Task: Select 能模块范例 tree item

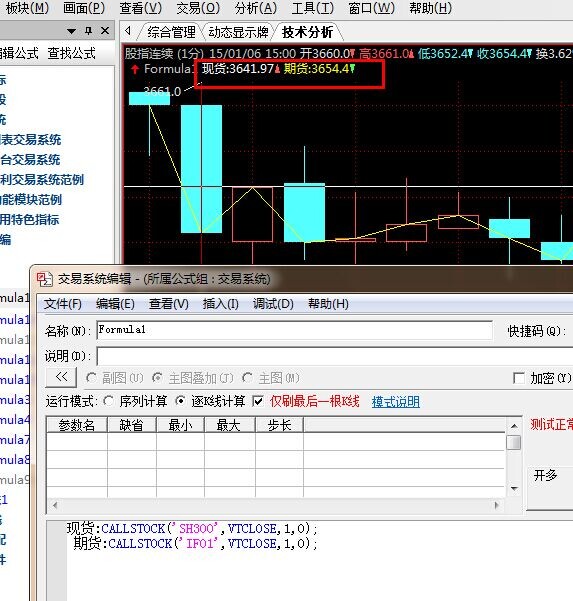Action: coord(31,199)
